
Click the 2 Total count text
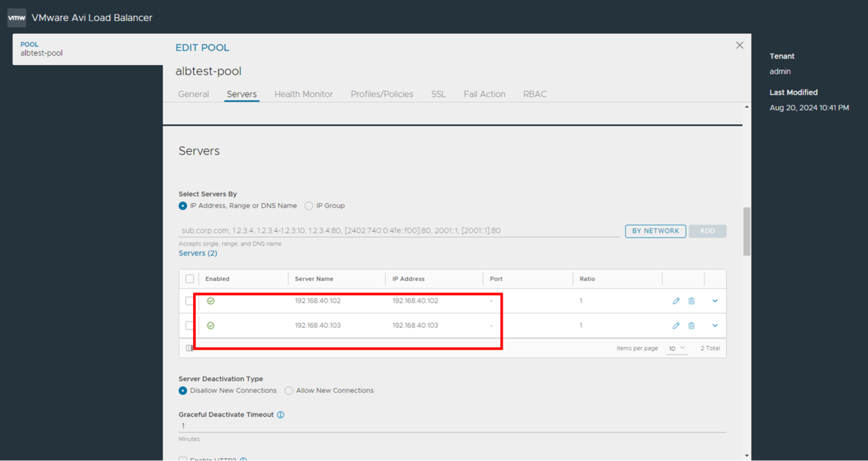click(x=710, y=348)
